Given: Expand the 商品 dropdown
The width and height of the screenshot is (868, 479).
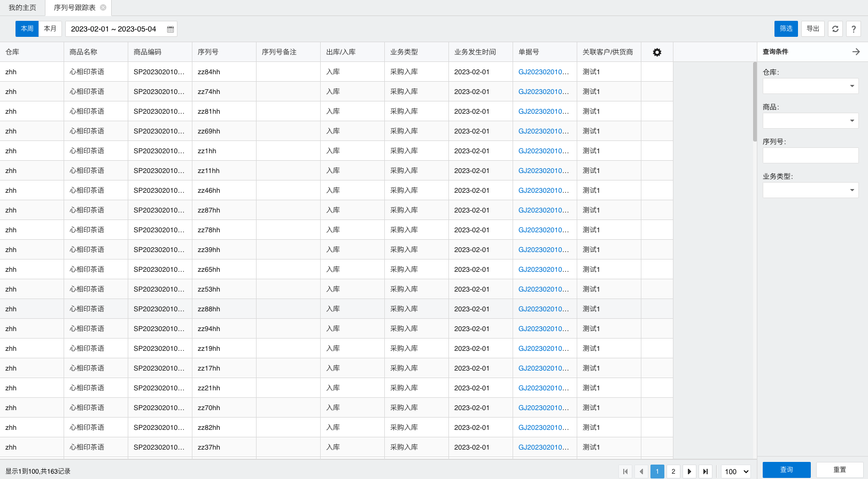Looking at the screenshot, I should click(x=810, y=121).
